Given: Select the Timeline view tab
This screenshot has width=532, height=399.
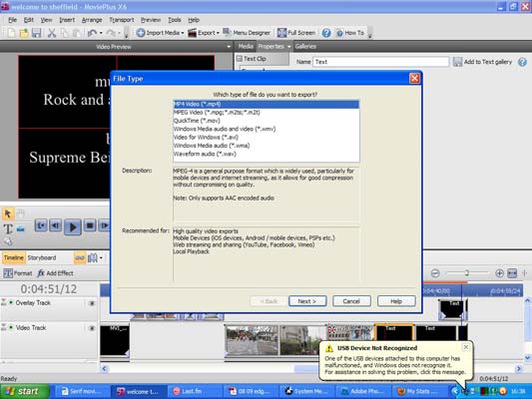Looking at the screenshot, I should click(x=14, y=258).
